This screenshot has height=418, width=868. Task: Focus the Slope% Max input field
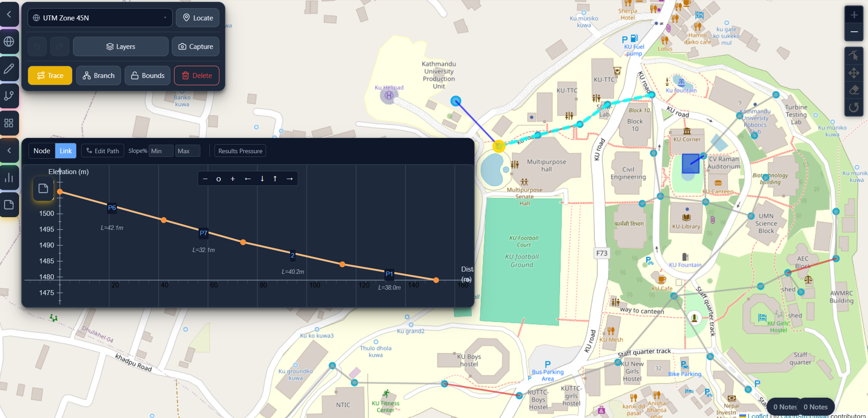click(x=188, y=151)
